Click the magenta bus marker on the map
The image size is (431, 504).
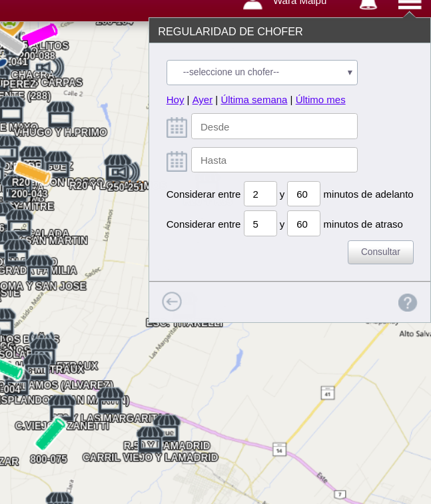coord(39,34)
